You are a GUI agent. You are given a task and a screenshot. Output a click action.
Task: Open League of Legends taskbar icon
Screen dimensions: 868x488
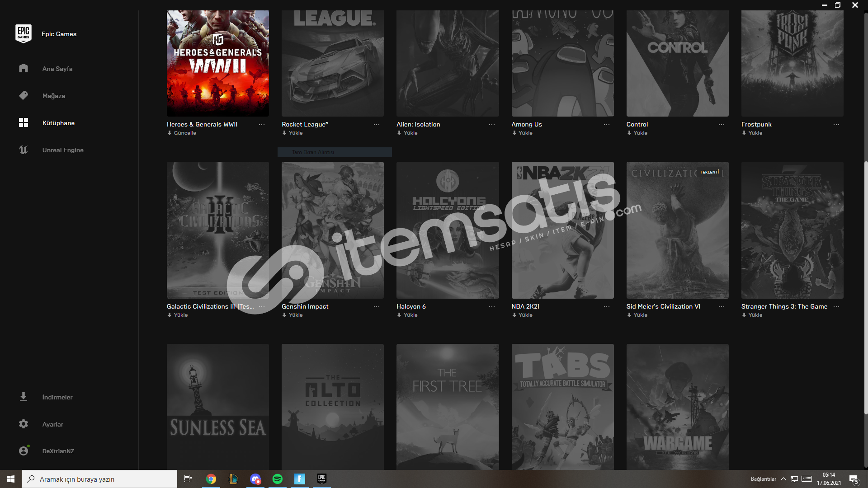[x=233, y=479]
